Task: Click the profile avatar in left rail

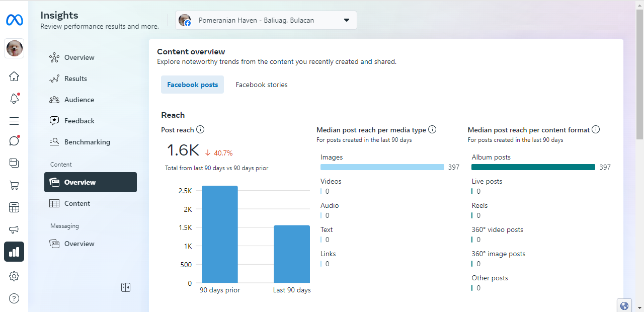Action: coord(14,48)
